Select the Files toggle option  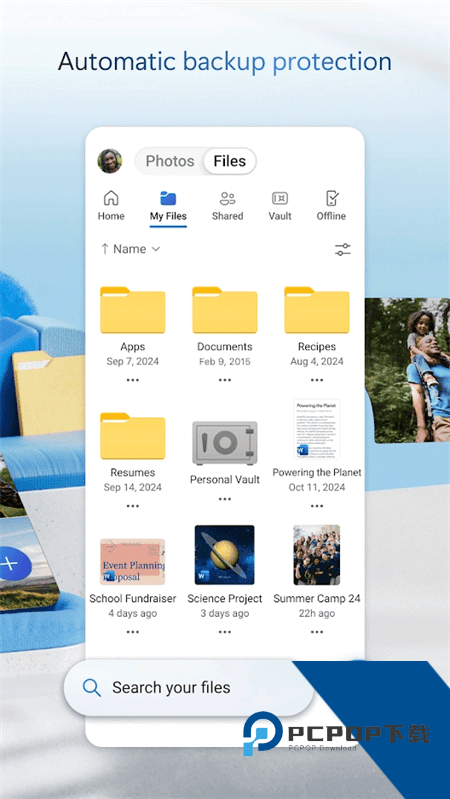(230, 161)
